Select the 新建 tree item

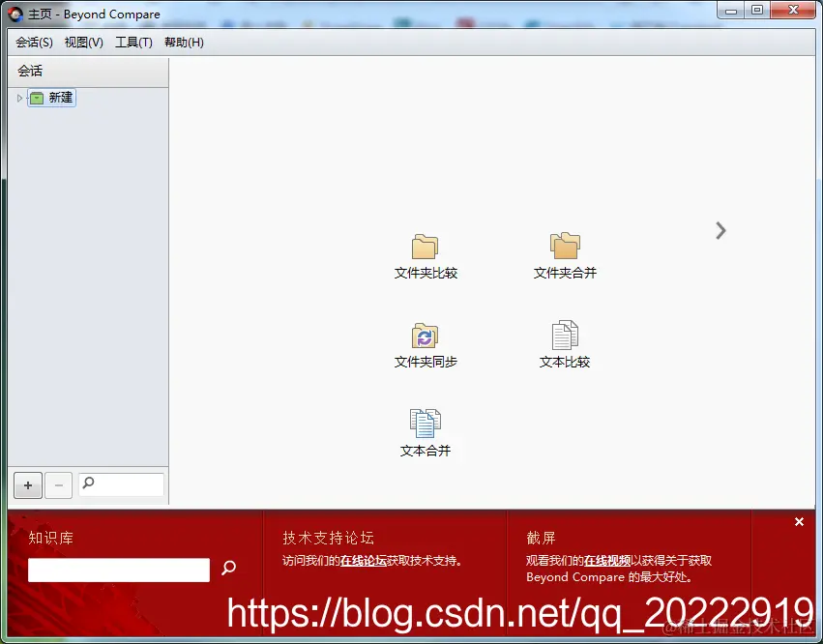[x=52, y=99]
